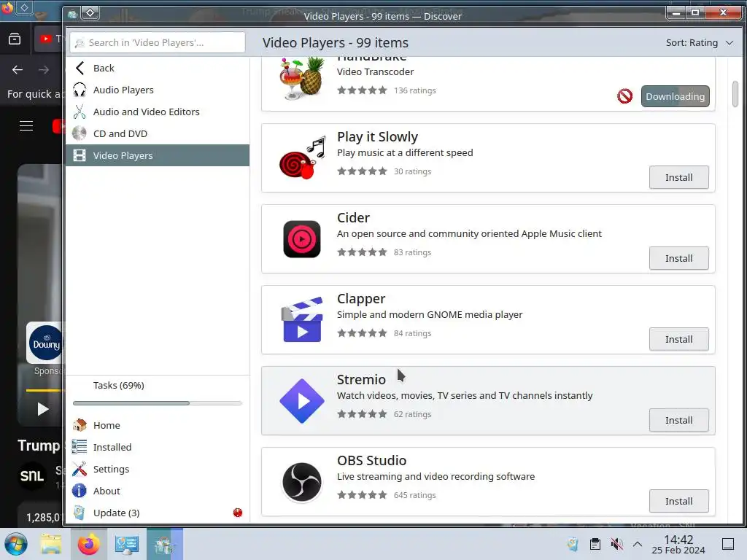Viewport: 747px width, 560px height.
Task: Click the Tasks (69%) progress bar
Action: pos(158,403)
